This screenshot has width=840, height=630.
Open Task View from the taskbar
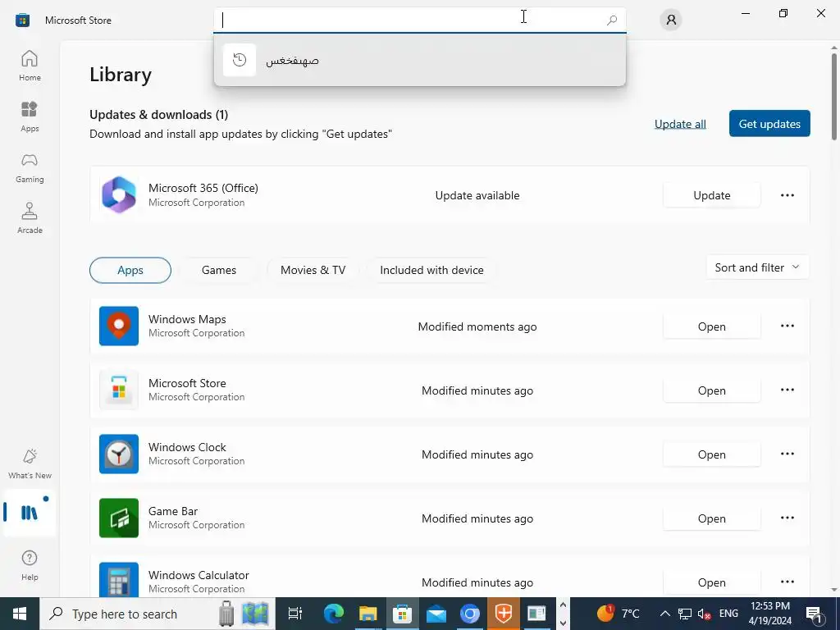294,614
